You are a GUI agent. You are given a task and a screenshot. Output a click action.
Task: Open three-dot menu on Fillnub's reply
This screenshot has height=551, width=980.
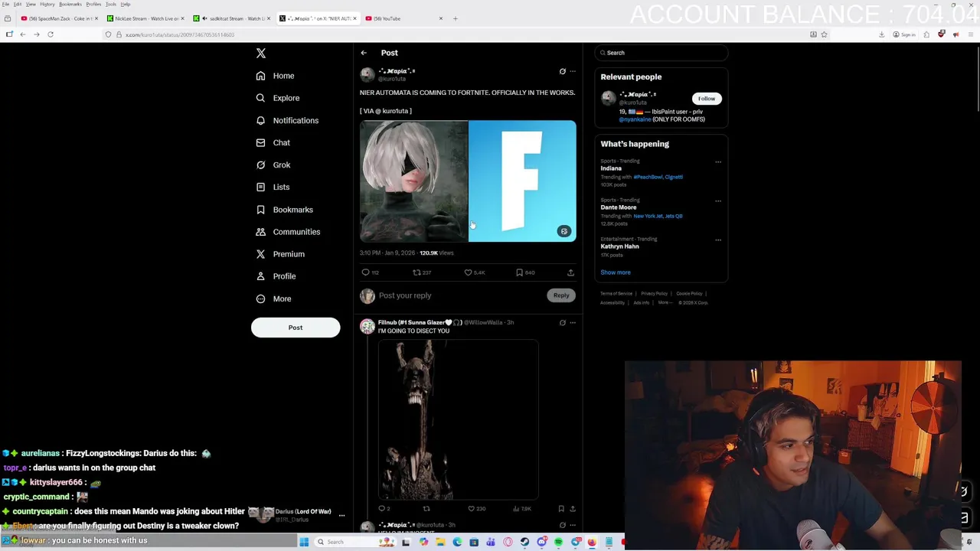(x=573, y=322)
